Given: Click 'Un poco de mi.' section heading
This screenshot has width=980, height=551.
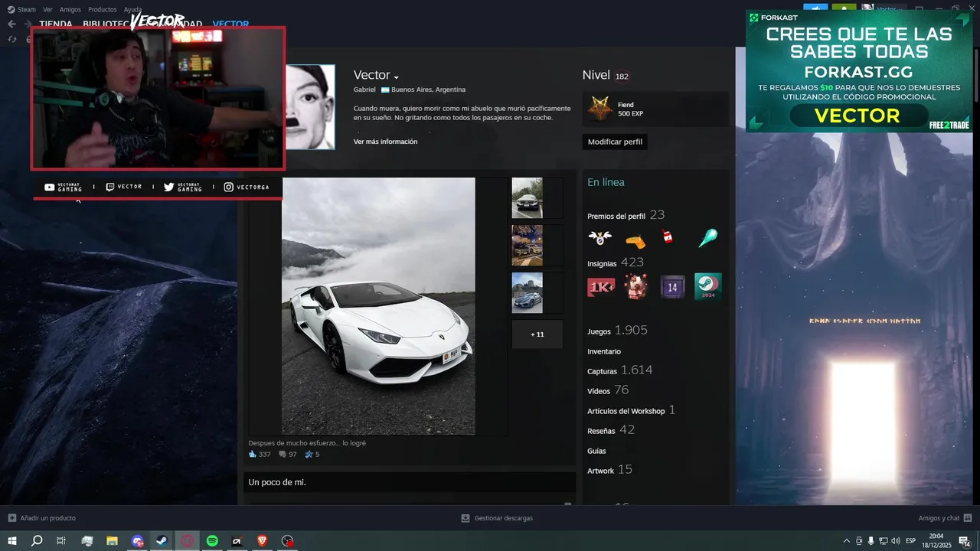Looking at the screenshot, I should pyautogui.click(x=277, y=482).
